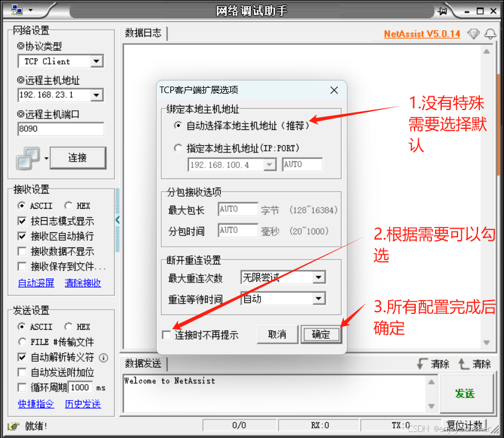The height and width of the screenshot is (438, 504).
Task: Switch to the 数据日志 tab
Action: tap(143, 33)
